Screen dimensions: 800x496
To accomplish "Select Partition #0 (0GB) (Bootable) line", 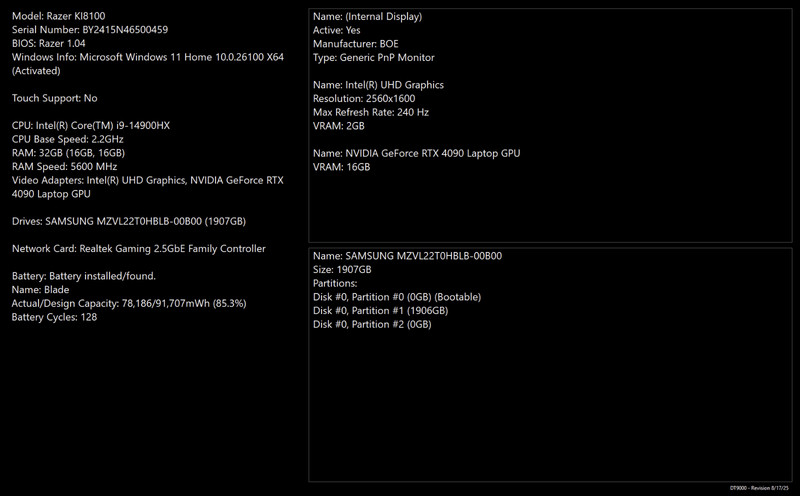I will pyautogui.click(x=397, y=297).
